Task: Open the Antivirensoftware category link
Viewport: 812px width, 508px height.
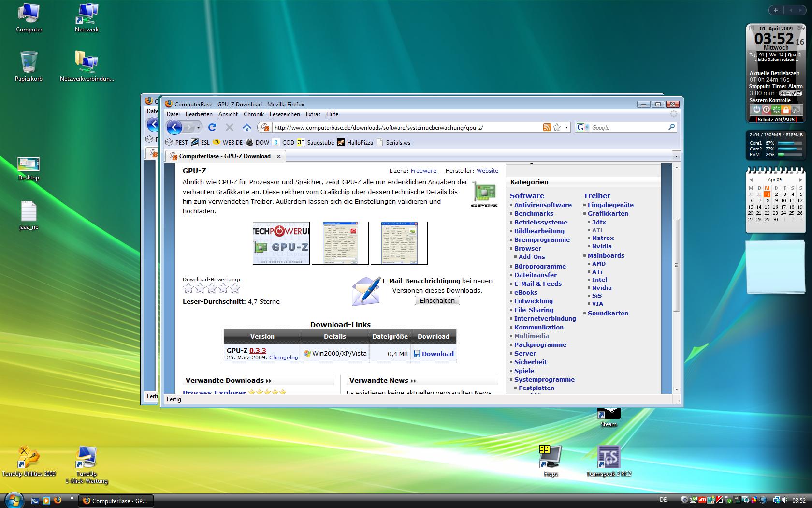Action: coord(543,205)
